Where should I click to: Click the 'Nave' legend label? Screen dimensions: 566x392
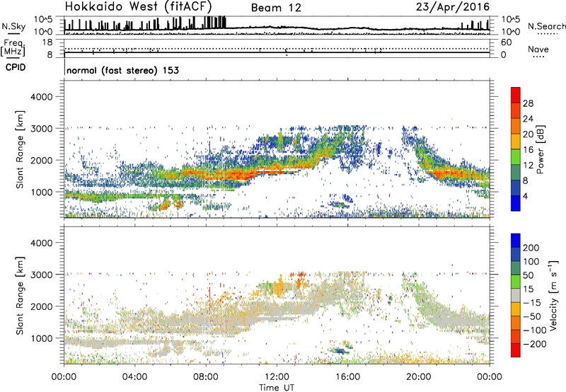pos(538,49)
